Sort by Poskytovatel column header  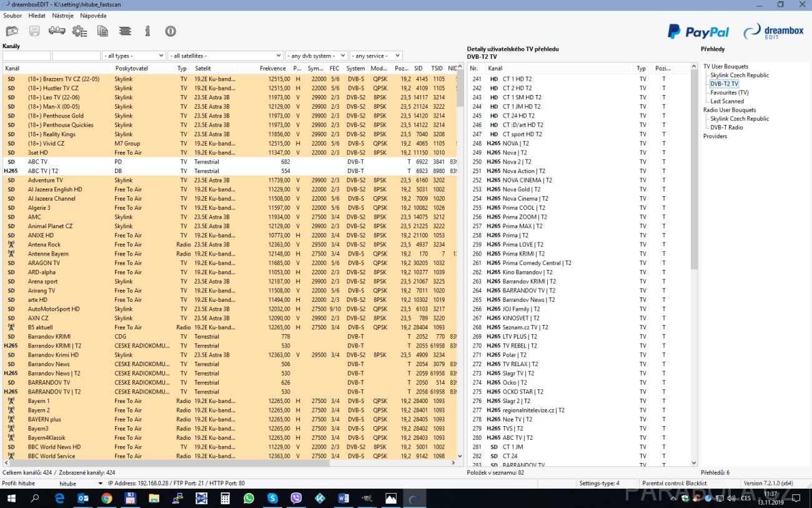point(144,69)
